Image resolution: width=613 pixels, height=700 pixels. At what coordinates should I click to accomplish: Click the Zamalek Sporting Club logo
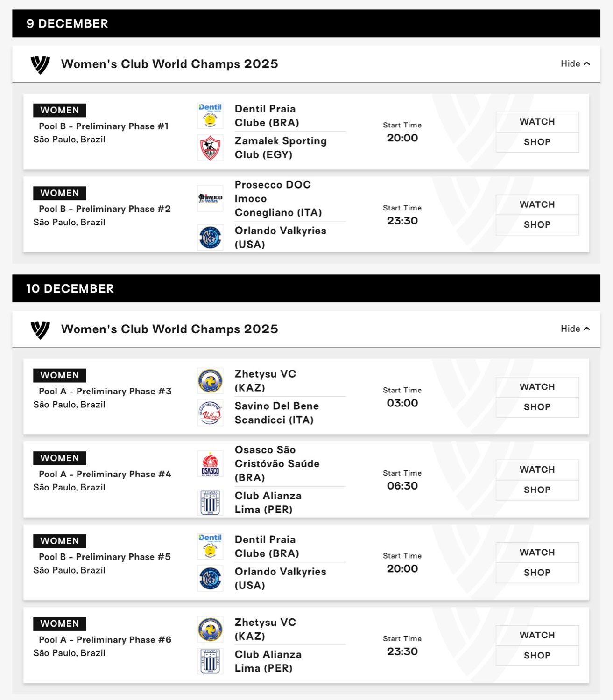point(210,148)
